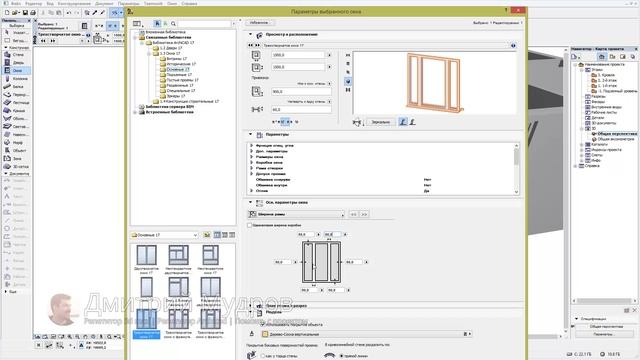Click the navigator panel horizontal scrollbar
The width and height of the screenshot is (640, 360).
[x=605, y=300]
